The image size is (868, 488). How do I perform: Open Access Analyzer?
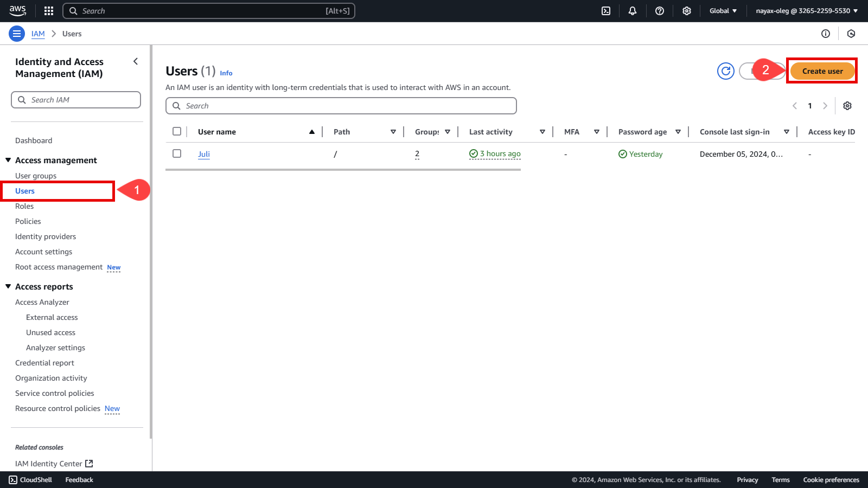click(x=42, y=302)
